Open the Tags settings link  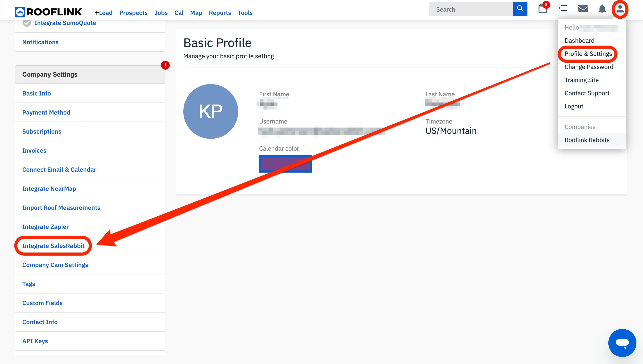29,284
